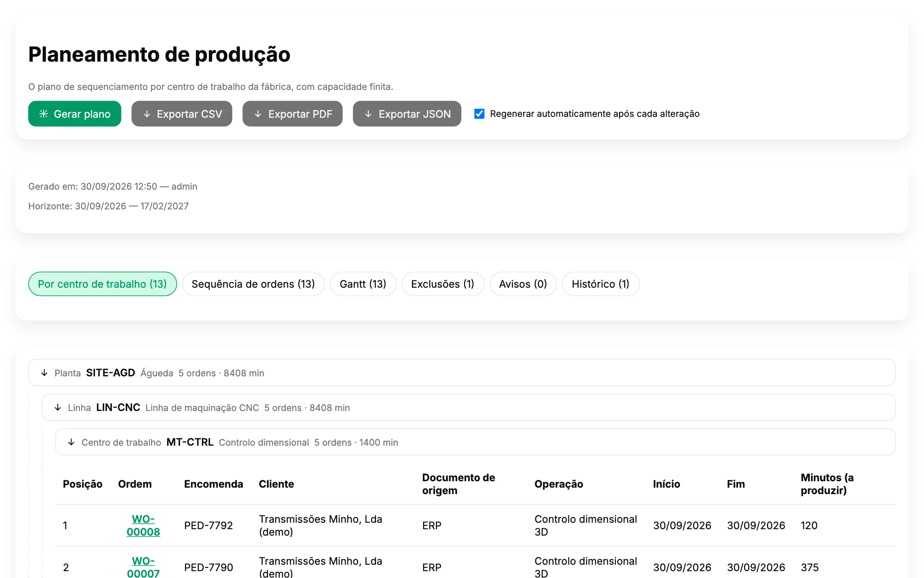Click the Gerar plano sparkle icon
924x578 pixels.
pyautogui.click(x=44, y=114)
